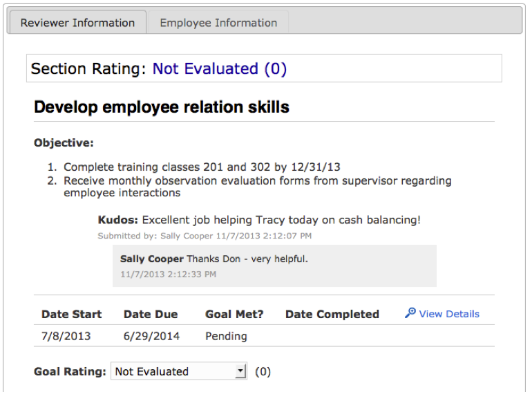Click the Date Completed column header
The image size is (532, 401).
(332, 314)
